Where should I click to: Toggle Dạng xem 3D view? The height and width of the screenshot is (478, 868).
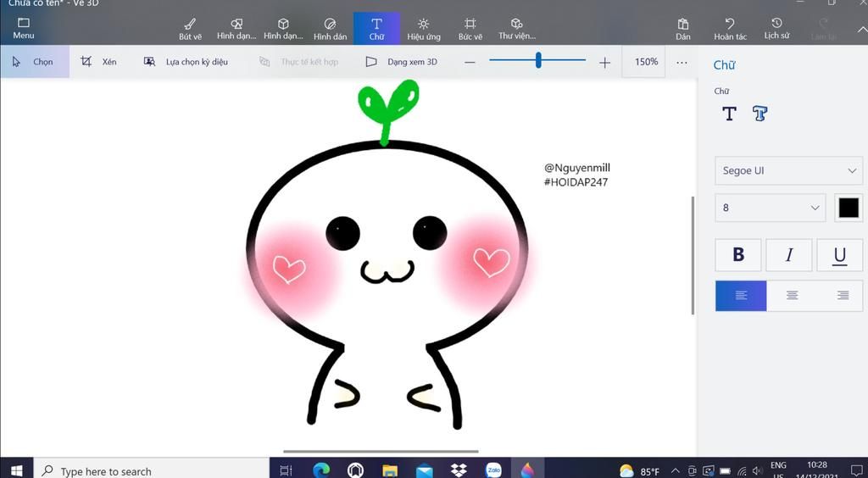click(x=401, y=61)
